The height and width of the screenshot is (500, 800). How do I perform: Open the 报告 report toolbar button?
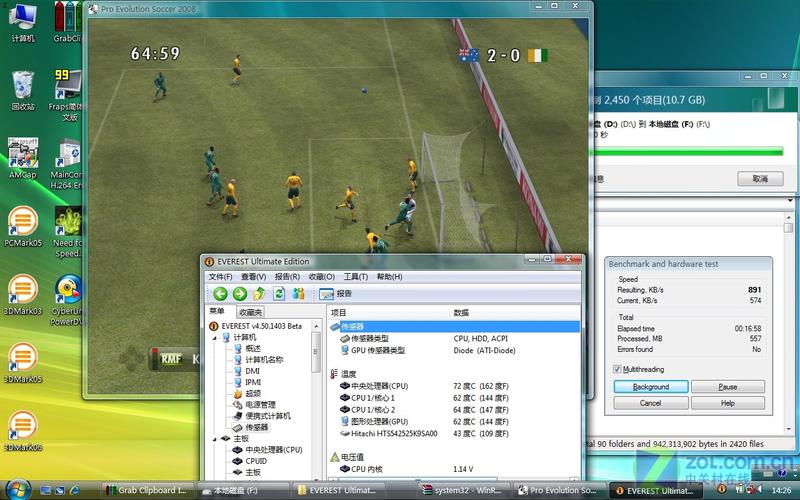pyautogui.click(x=335, y=294)
